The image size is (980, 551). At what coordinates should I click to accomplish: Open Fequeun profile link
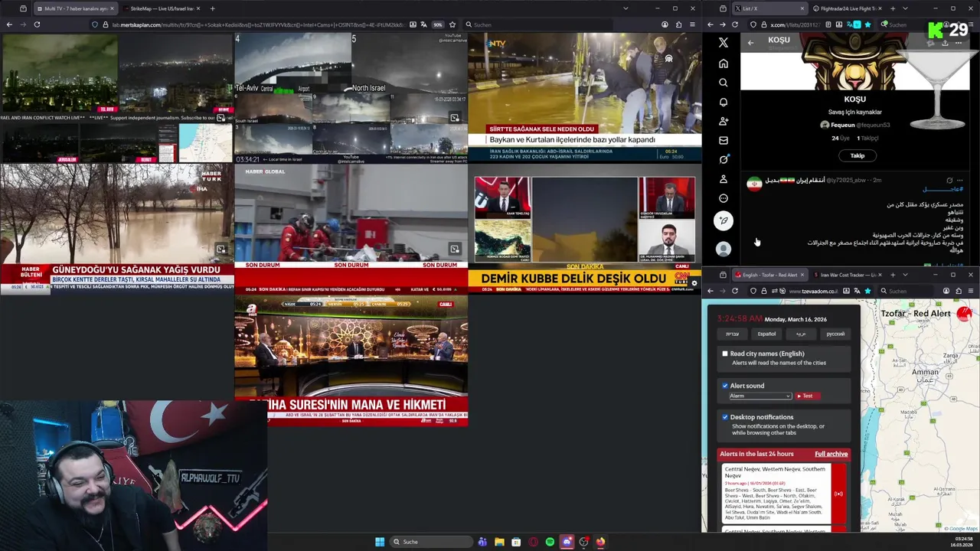(x=854, y=125)
